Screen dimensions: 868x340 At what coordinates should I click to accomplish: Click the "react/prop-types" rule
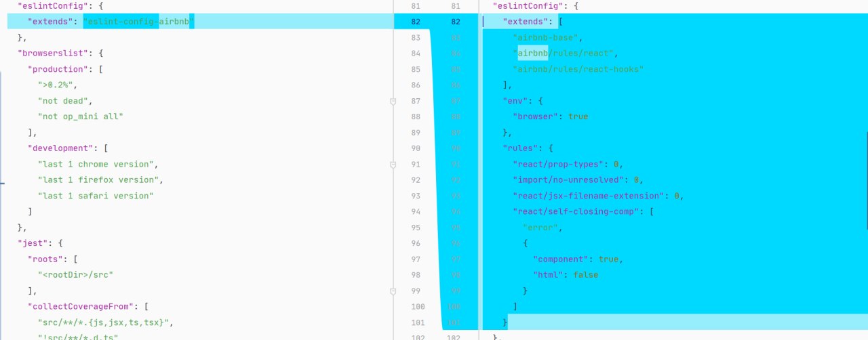point(559,164)
